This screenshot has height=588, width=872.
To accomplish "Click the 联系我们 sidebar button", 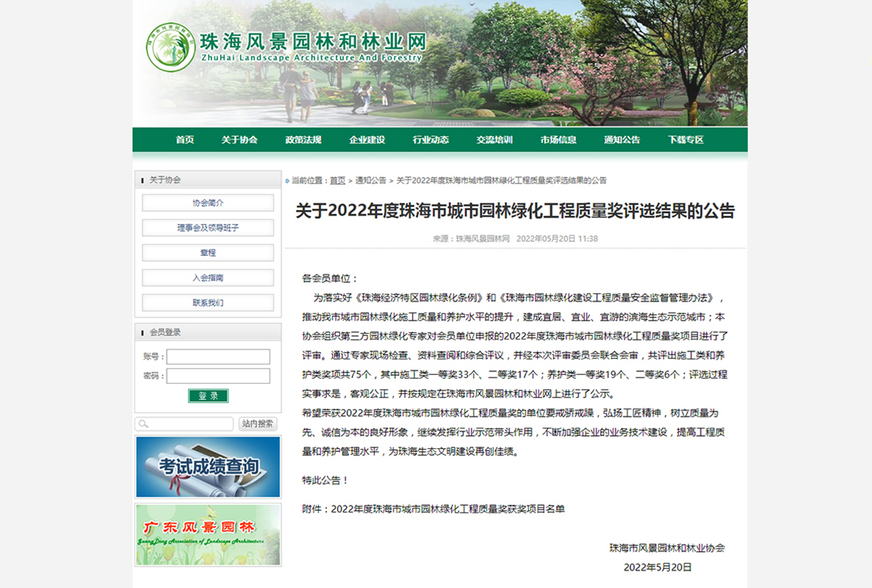I will point(208,302).
